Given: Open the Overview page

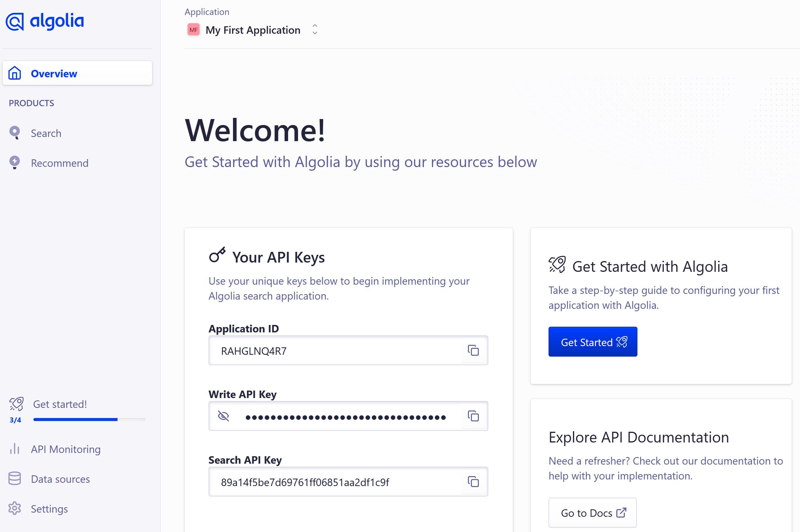Looking at the screenshot, I should pyautogui.click(x=77, y=73).
